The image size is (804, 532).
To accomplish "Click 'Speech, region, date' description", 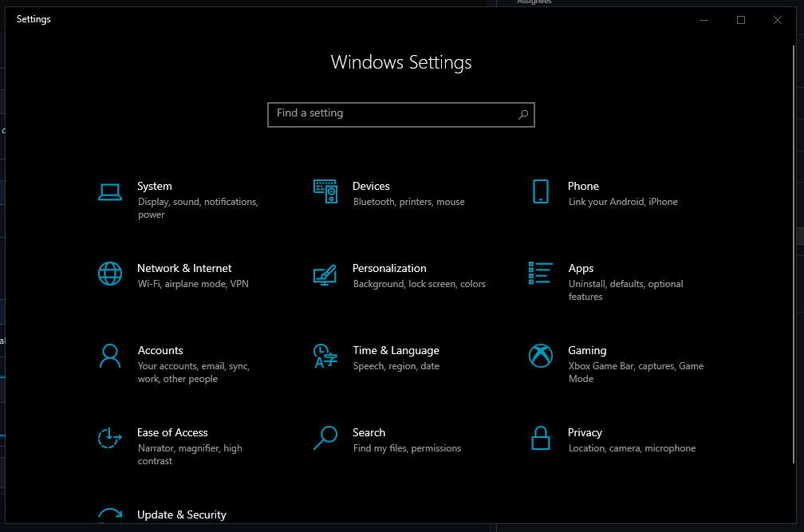I will click(x=396, y=366).
